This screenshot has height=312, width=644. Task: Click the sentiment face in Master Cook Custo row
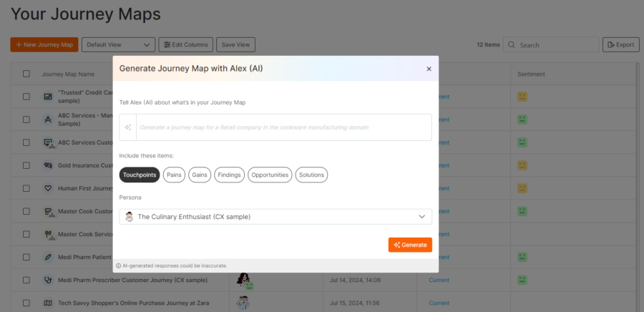click(522, 211)
